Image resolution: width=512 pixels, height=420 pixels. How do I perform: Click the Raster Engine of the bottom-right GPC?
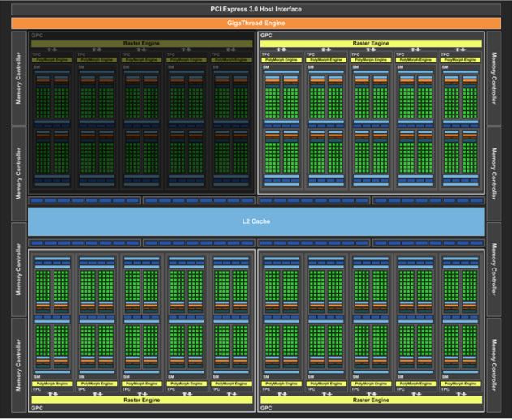pos(371,400)
